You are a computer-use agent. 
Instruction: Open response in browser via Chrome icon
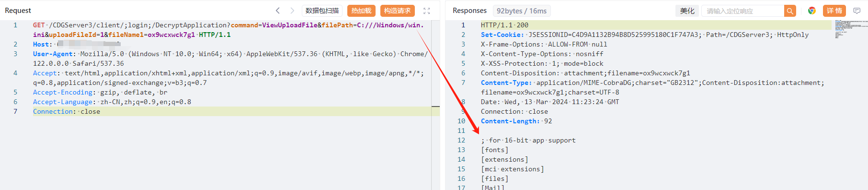812,11
